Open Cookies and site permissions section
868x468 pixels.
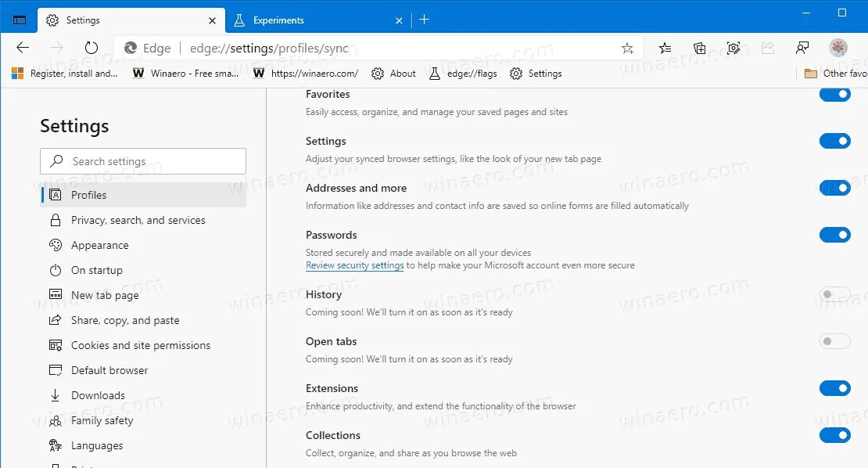(141, 345)
